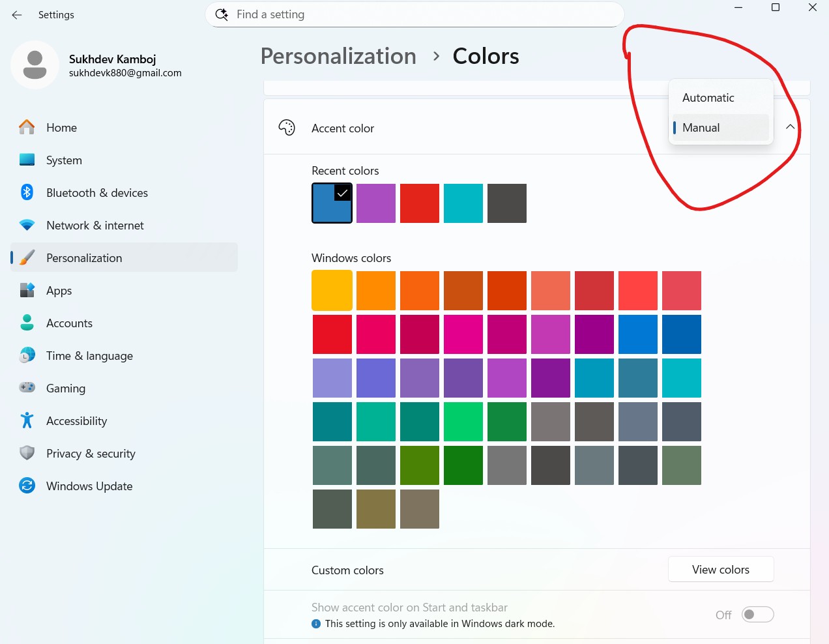Open Privacy & security settings
Screen dimensions: 829x644
pos(91,453)
